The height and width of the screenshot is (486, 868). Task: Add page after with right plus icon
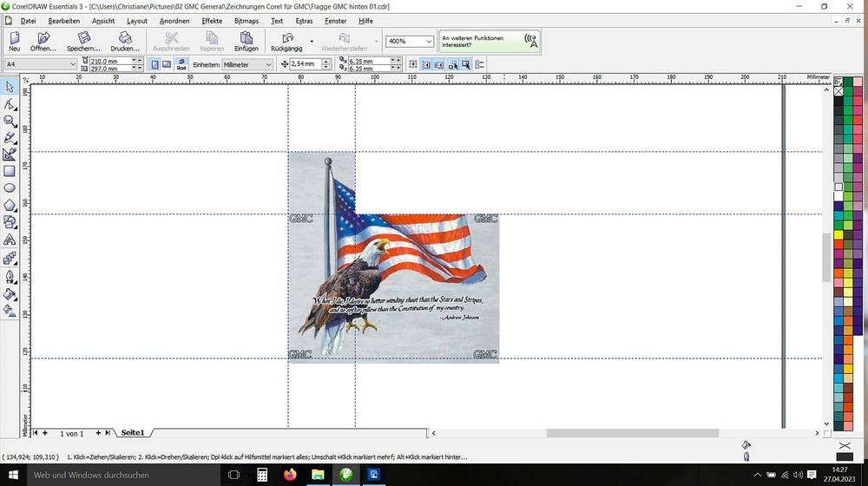pos(98,433)
